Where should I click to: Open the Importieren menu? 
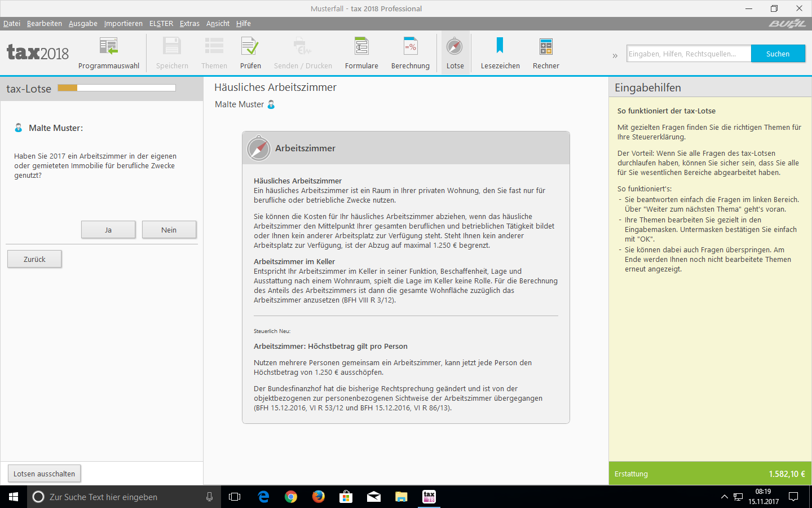coord(123,24)
